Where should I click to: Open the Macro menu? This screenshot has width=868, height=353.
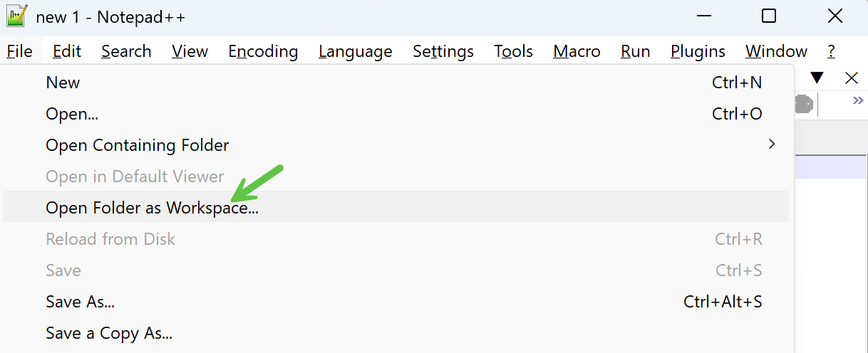[x=577, y=51]
